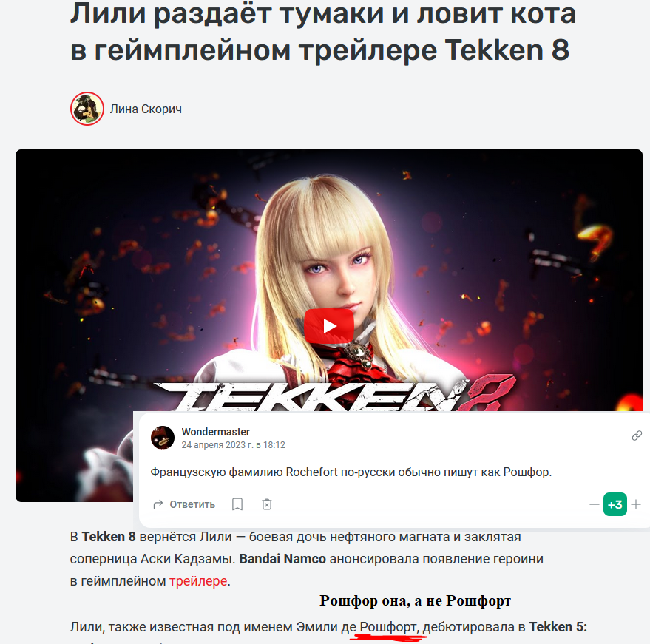Open comment timestamp 24 апреля 2023
The width and height of the screenshot is (650, 644).
click(234, 444)
